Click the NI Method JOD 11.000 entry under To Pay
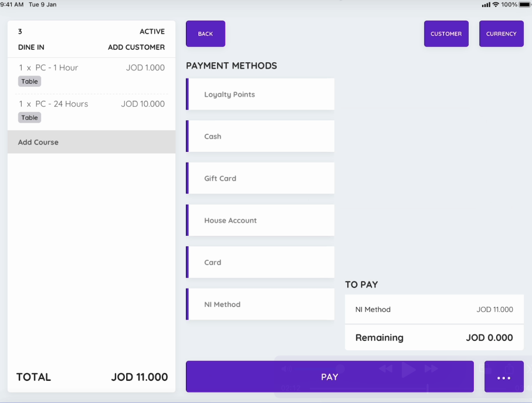This screenshot has width=532, height=403. (x=434, y=309)
